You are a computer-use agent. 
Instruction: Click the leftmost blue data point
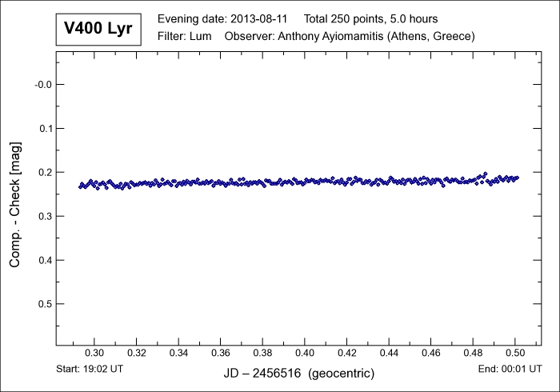[x=80, y=186]
